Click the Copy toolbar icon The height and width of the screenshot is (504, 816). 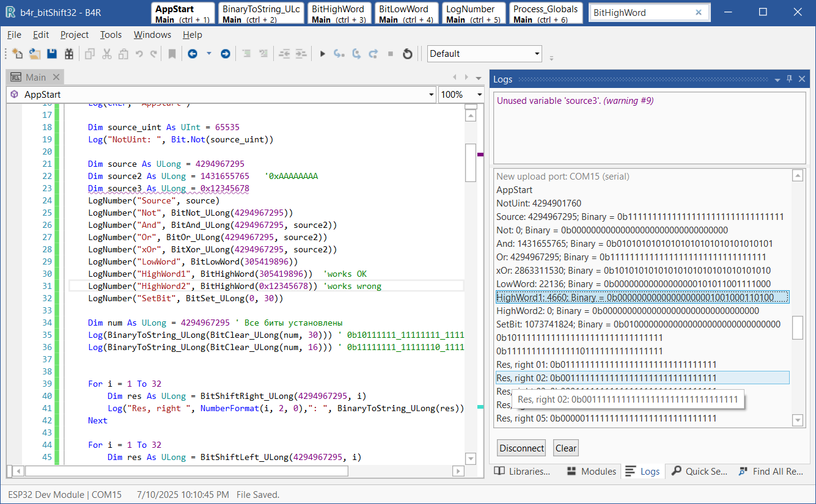click(x=90, y=54)
